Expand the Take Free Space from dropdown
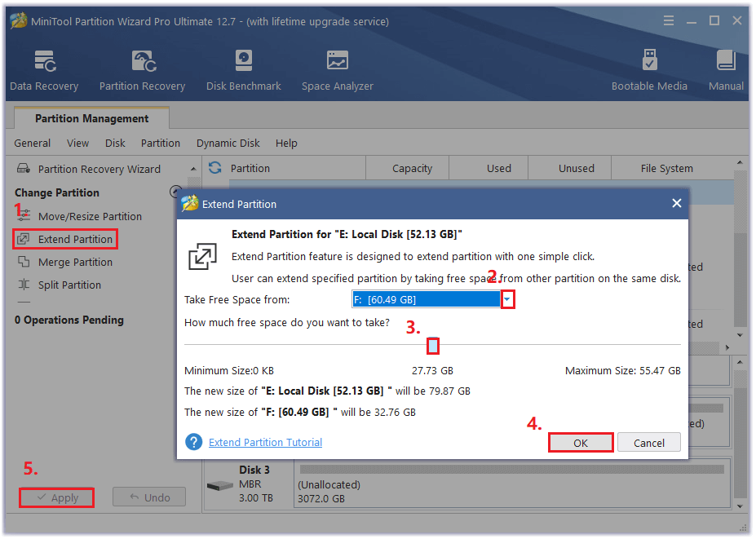Screen dimensions: 756x539 [507, 299]
